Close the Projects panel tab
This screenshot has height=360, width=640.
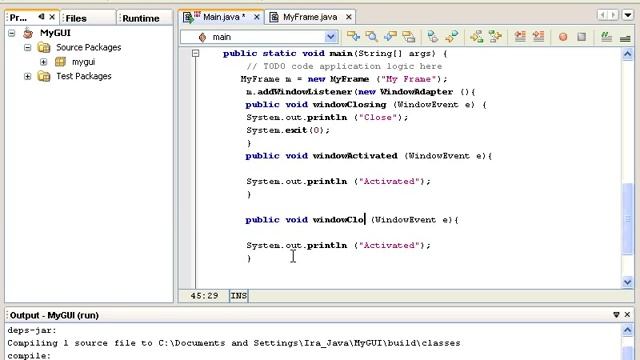click(52, 17)
